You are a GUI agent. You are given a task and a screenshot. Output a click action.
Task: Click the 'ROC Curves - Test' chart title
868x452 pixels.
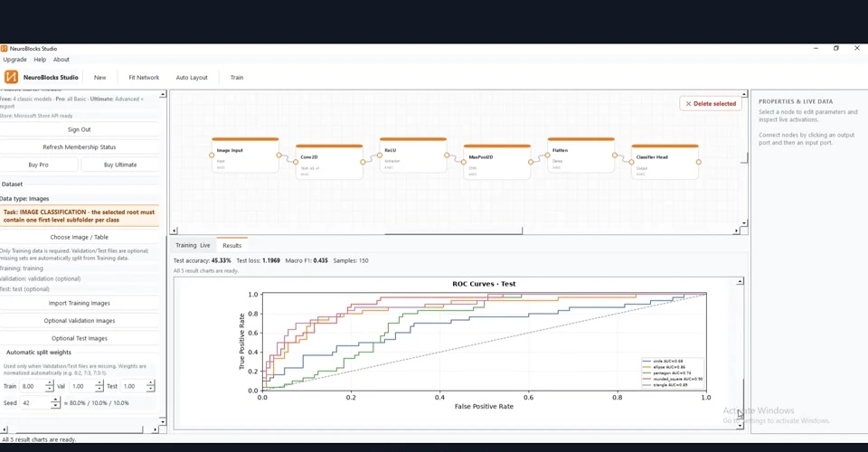(x=484, y=284)
